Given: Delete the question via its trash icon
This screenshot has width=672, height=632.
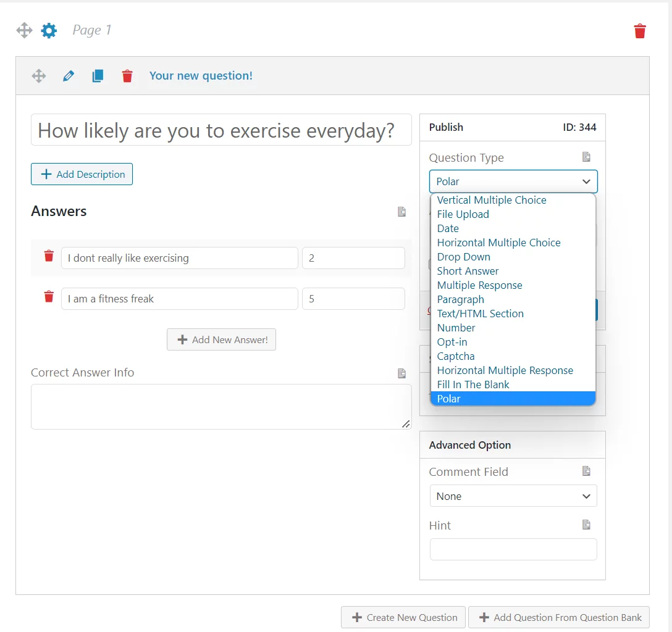Looking at the screenshot, I should click(x=127, y=75).
